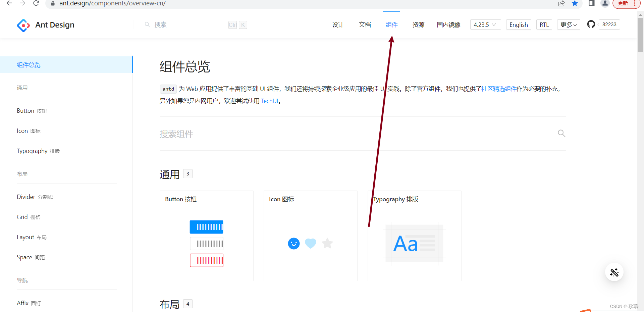Image resolution: width=644 pixels, height=312 pixels.
Task: Open Typography 排版 in the sidebar
Action: [38, 151]
